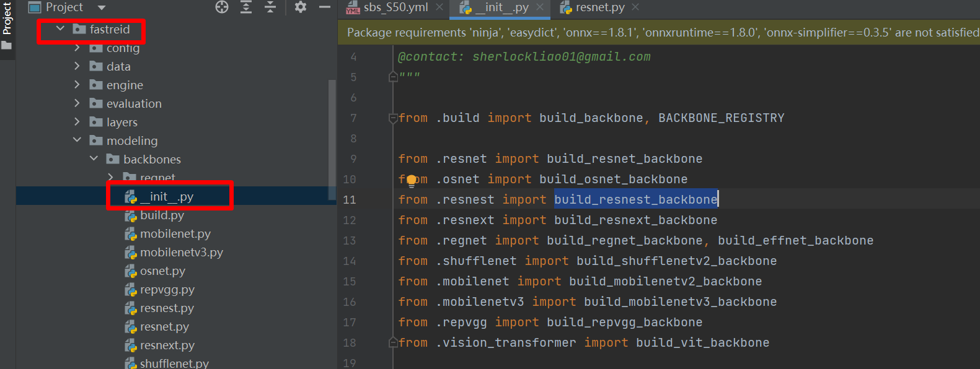Click build_shufflenetv2_backbone on line 14

[677, 261]
